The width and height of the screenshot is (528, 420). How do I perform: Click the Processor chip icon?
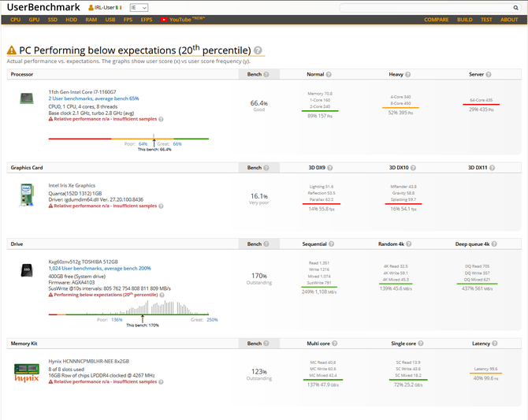[x=27, y=98]
